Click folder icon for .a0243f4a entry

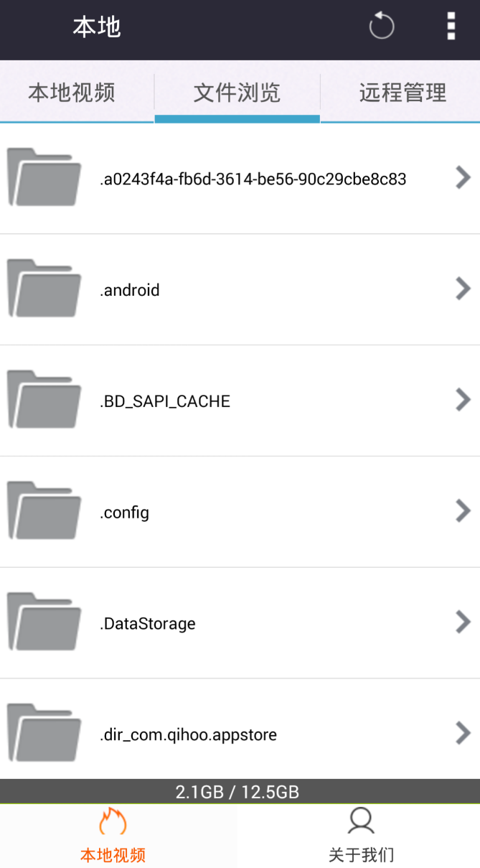click(x=44, y=177)
